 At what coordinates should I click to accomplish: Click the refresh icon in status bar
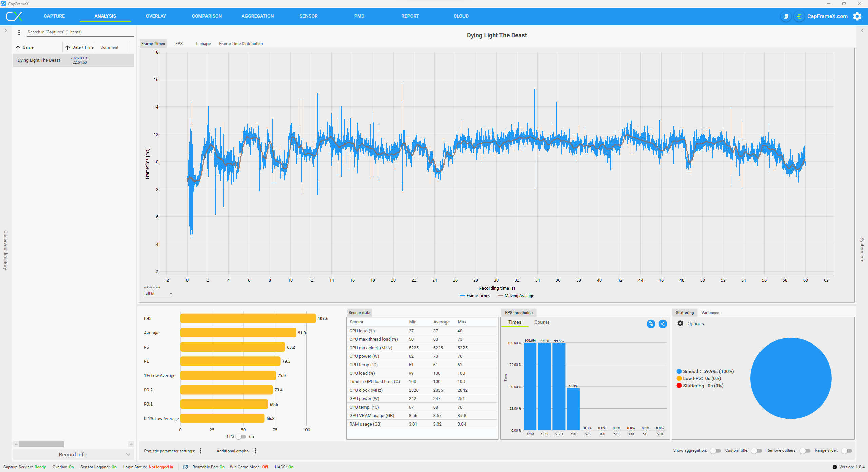click(185, 467)
